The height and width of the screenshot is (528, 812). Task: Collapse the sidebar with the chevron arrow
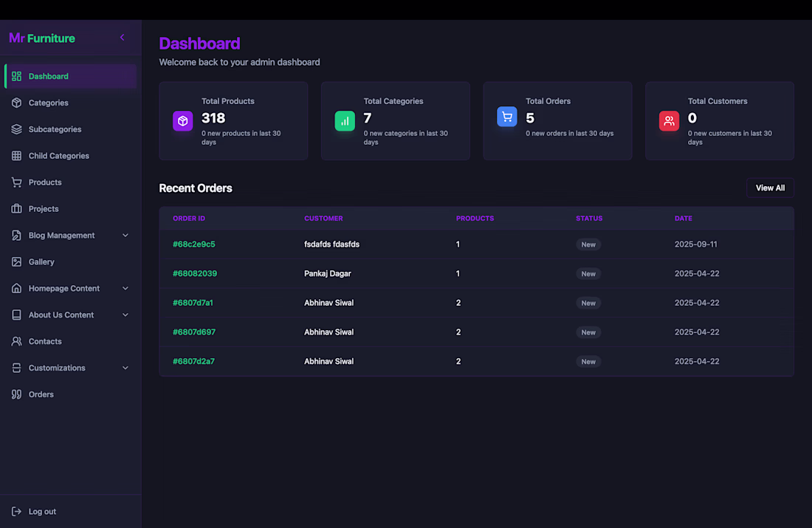pyautogui.click(x=123, y=38)
